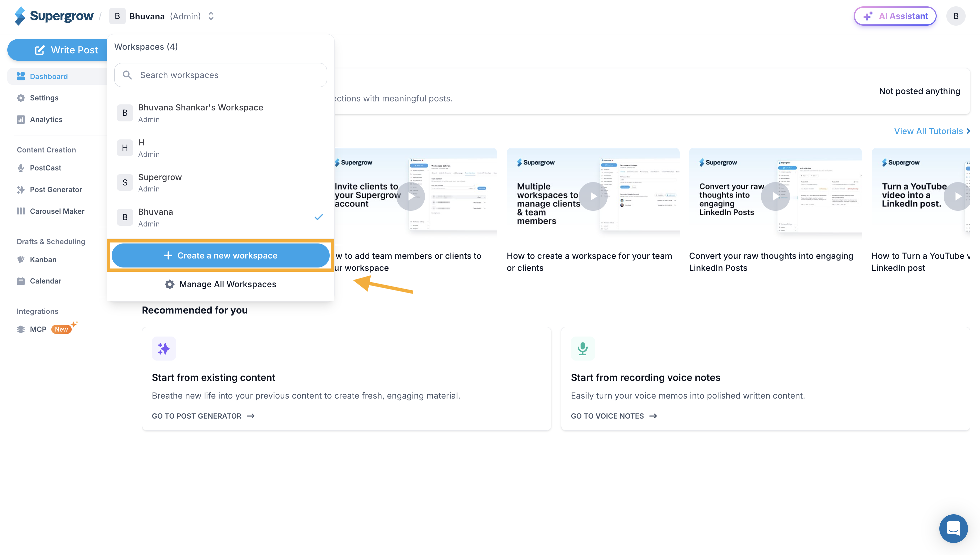Click the sparkle icon on existing content card

point(164,349)
